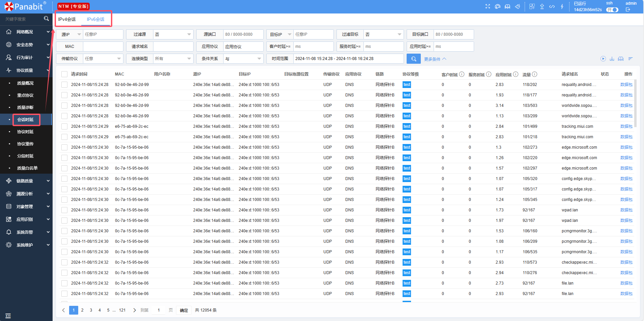Screen dimensions: 644x321
Task: Click info icon next to 应用时延
Action: pyautogui.click(x=516, y=74)
